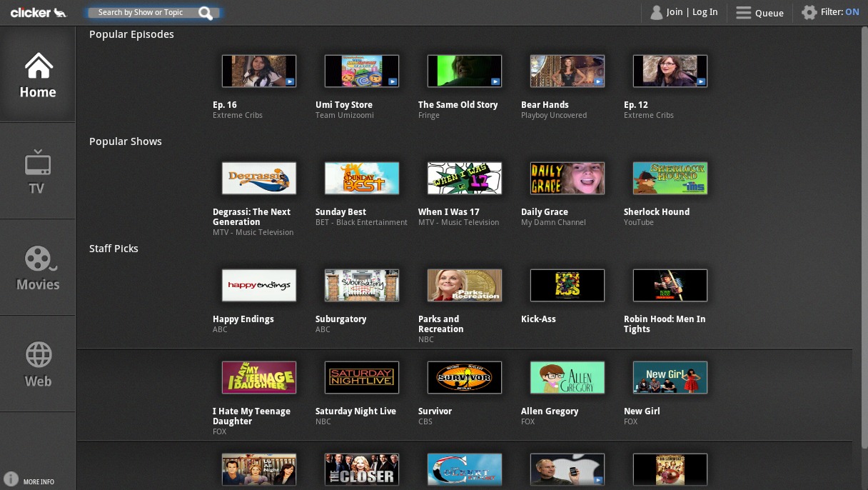
Task: Open the New Girl thumbnail
Action: tap(670, 378)
